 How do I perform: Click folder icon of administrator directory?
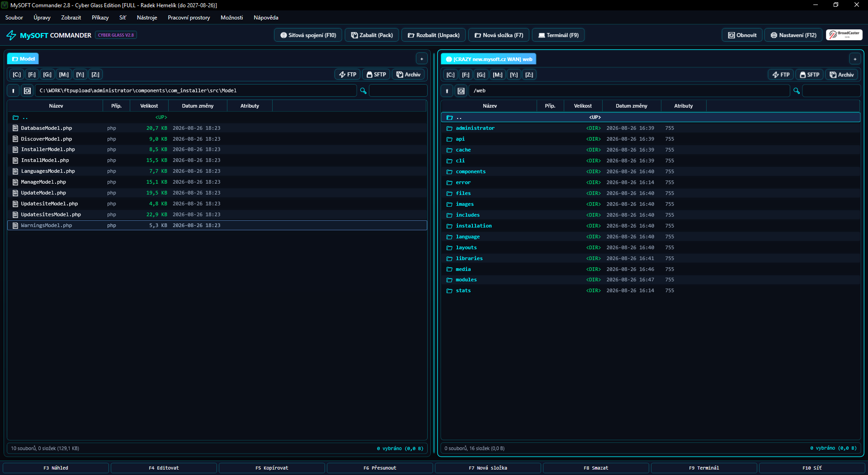449,128
